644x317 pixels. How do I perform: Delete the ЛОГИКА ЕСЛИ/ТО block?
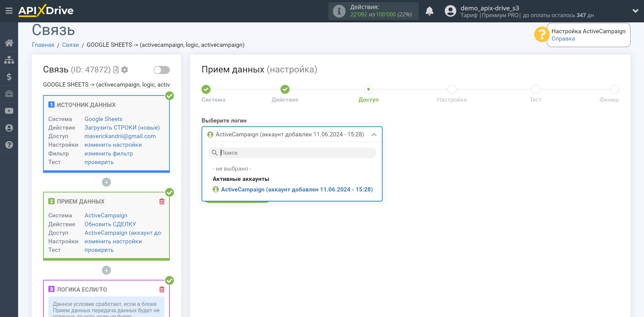(x=162, y=289)
